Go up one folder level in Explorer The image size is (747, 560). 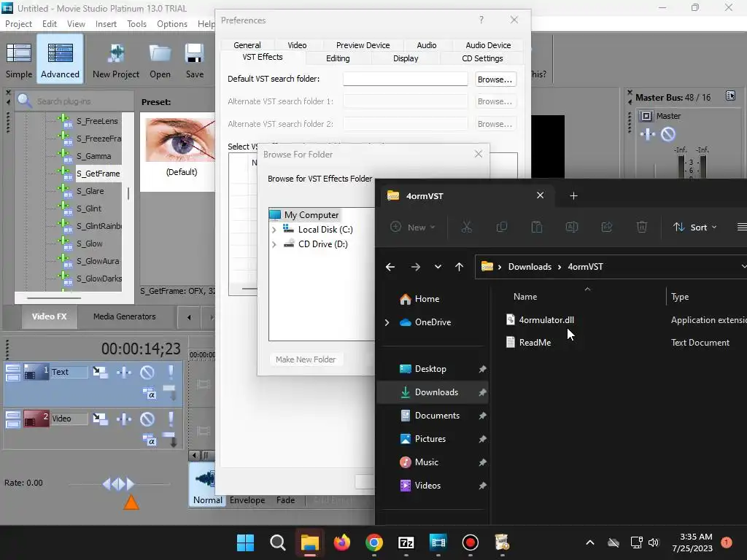point(460,267)
